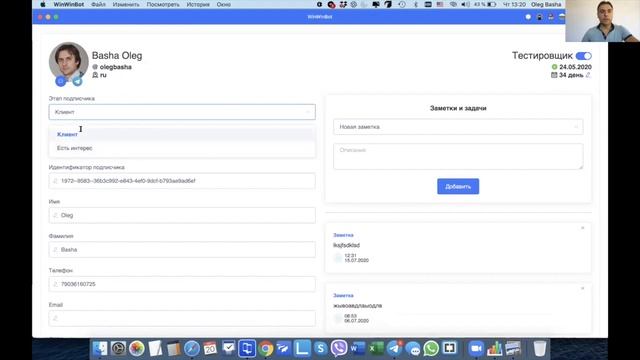This screenshot has height=360, width=640.
Task: Click the Oleg Basha user menu item
Action: (546, 4)
